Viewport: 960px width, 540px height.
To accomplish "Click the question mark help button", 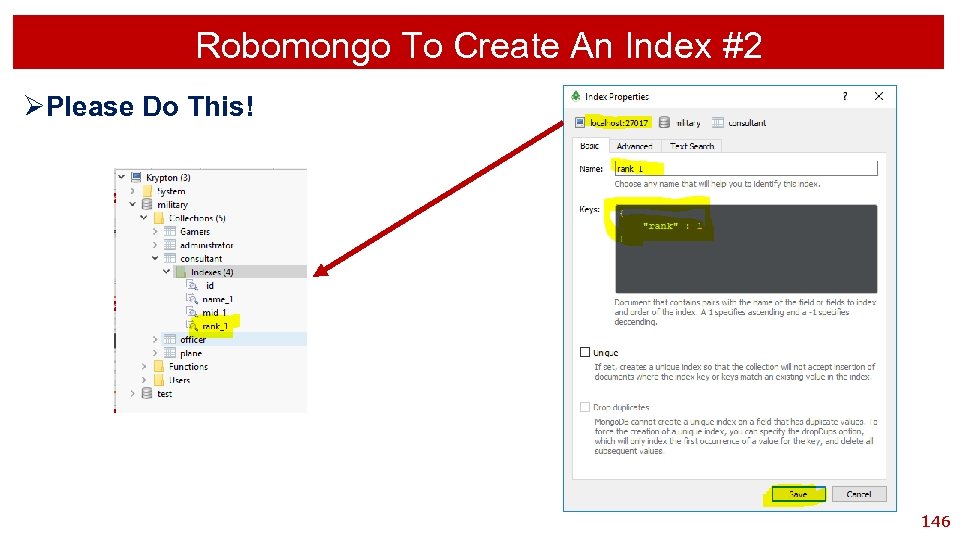I will 845,96.
